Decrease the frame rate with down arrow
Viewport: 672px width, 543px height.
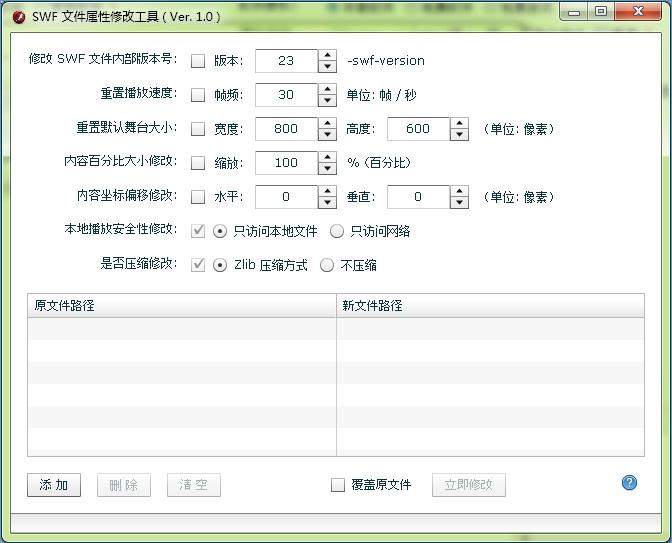point(327,101)
